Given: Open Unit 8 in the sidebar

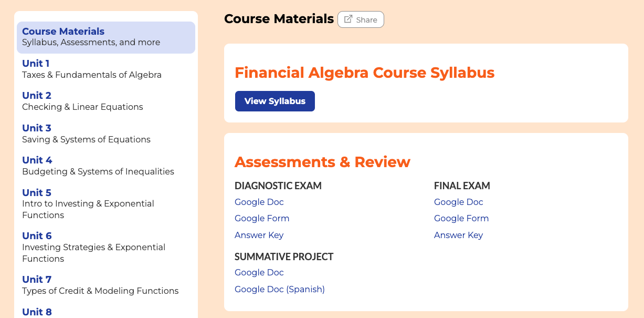Looking at the screenshot, I should tap(37, 312).
